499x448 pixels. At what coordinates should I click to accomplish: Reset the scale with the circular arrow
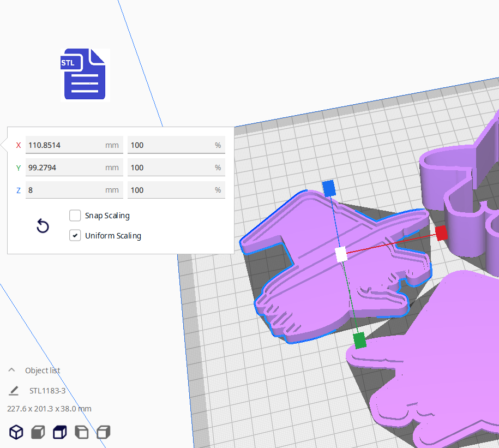click(x=43, y=226)
